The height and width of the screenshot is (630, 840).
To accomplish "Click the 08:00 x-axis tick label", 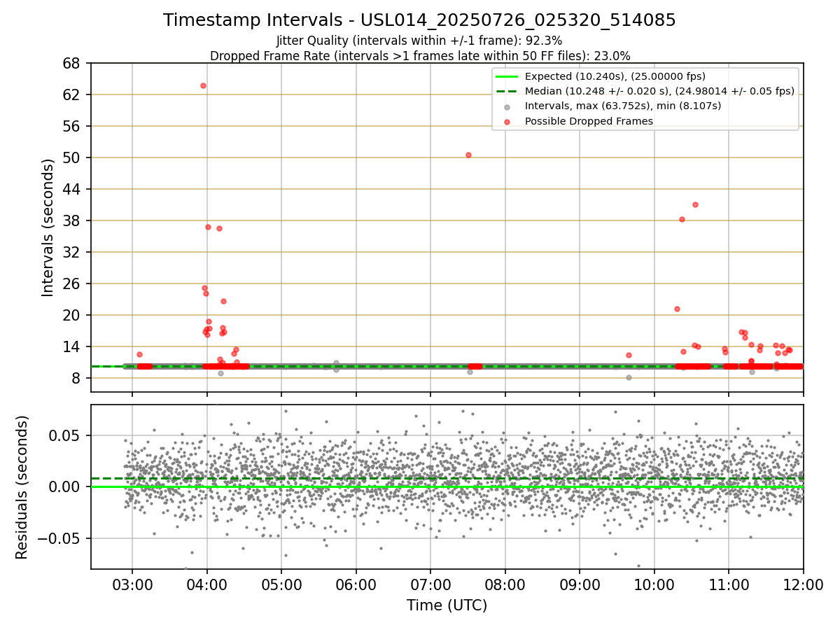I will click(505, 584).
